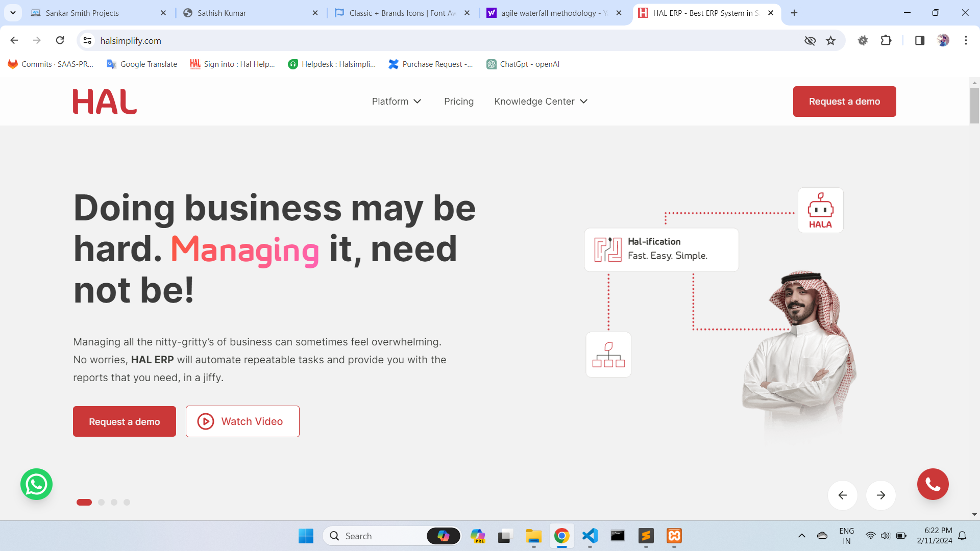Click the Watch Video button
This screenshot has height=551, width=980.
coord(242,421)
